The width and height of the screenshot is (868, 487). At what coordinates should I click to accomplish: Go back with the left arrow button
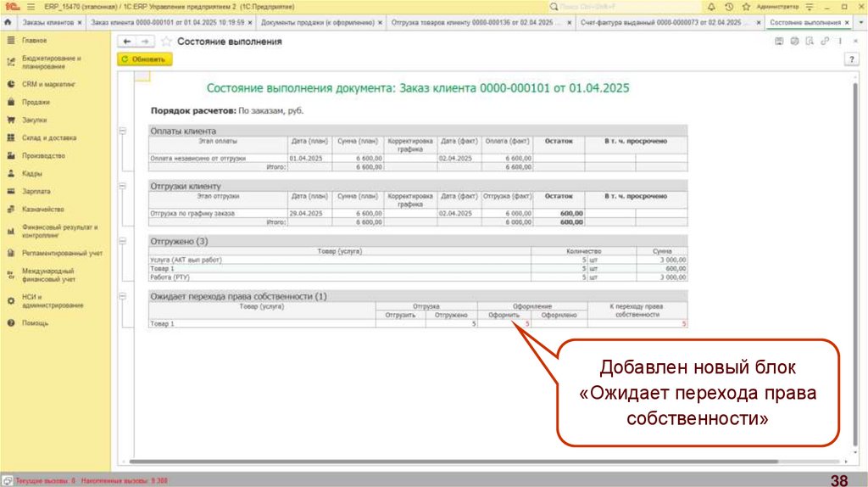tap(127, 42)
